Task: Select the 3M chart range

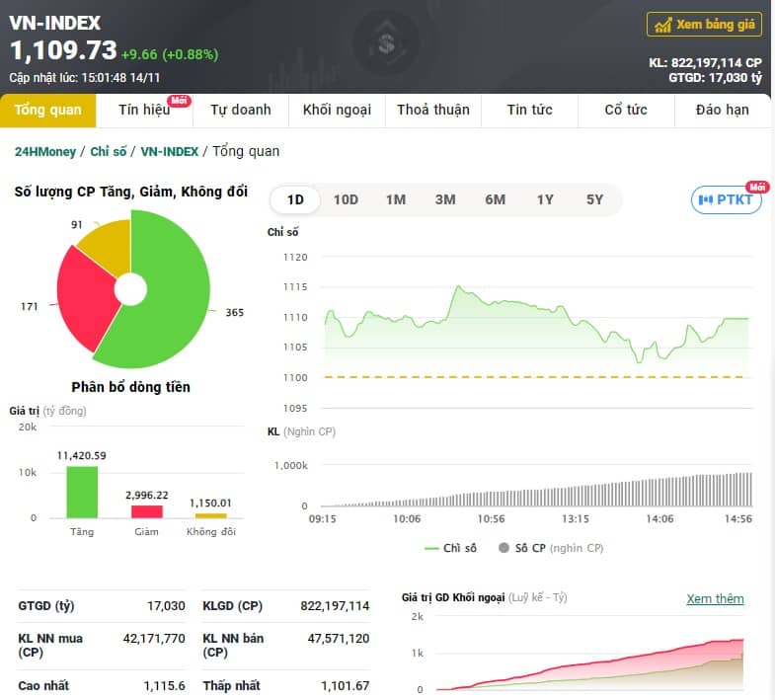Action: [445, 199]
